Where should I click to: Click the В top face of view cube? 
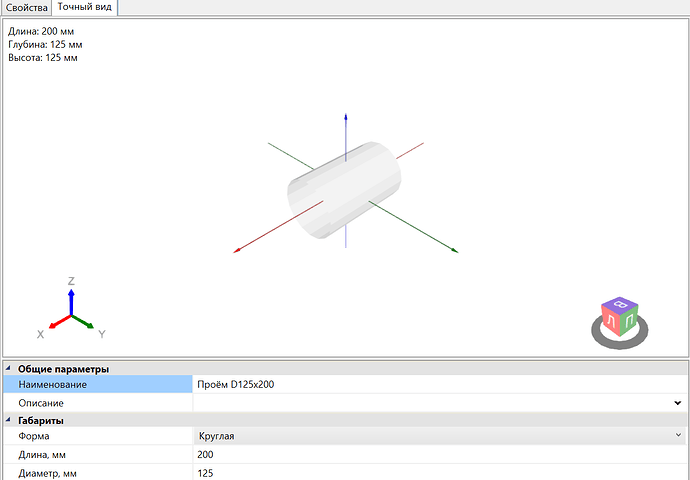620,304
